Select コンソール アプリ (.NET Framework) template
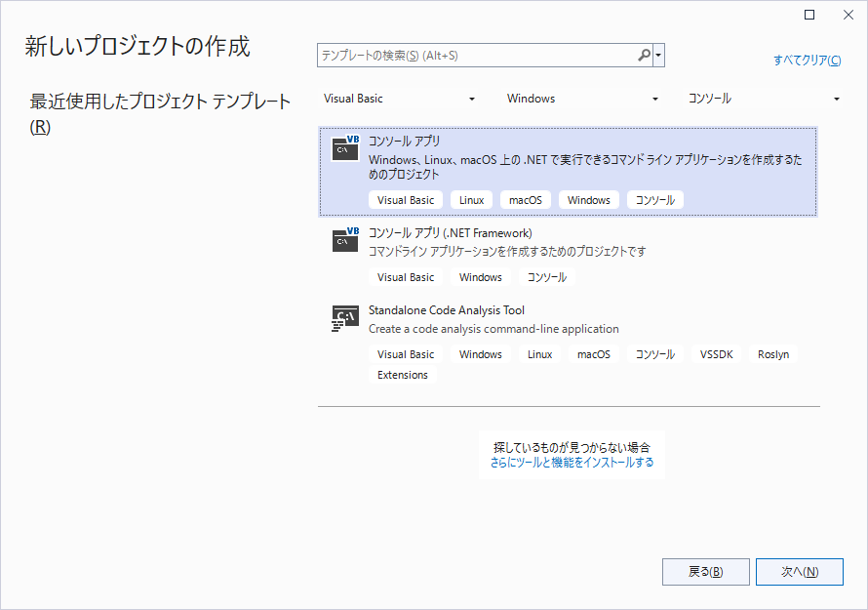868x610 pixels. coord(450,232)
